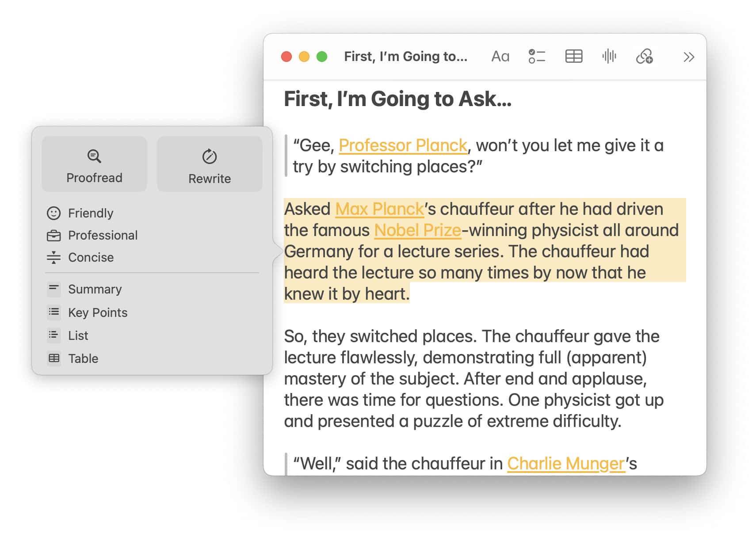Enable the Friendly rewrite tone
Screen dimensions: 756x541
(x=90, y=213)
